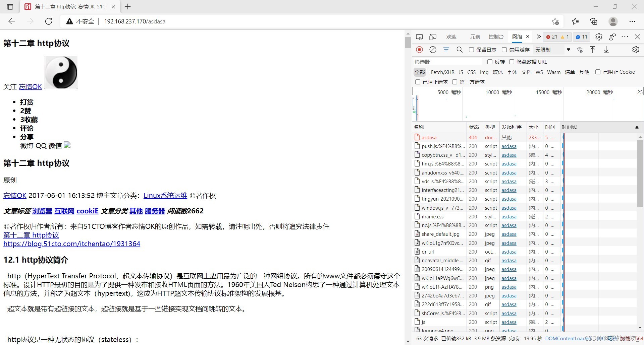
Task: Open the 服务器 category link
Action: pos(155,211)
